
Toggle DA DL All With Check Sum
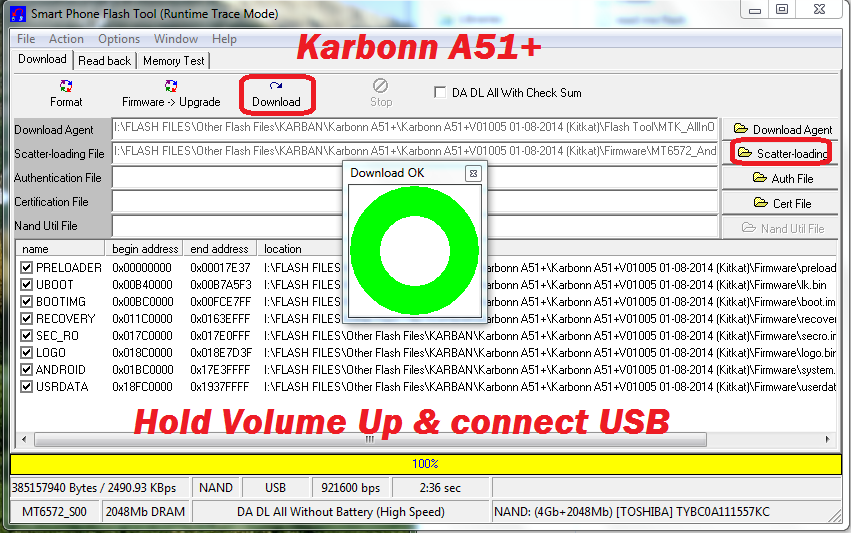click(440, 92)
